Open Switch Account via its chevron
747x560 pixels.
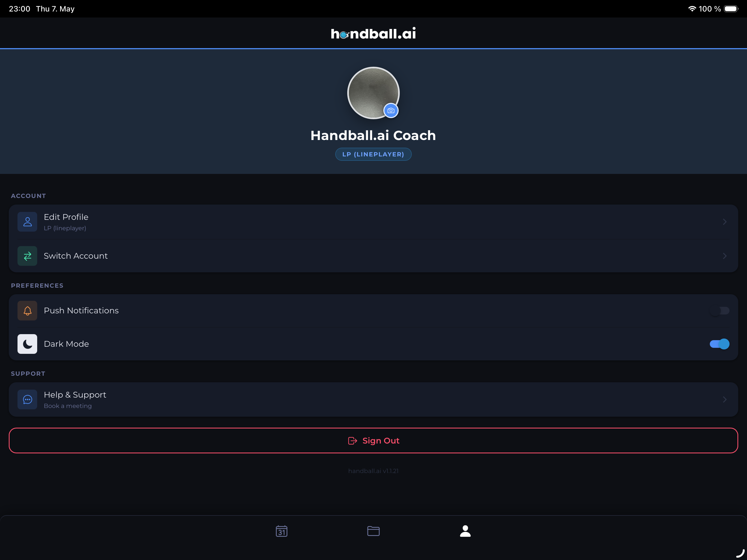[724, 256]
